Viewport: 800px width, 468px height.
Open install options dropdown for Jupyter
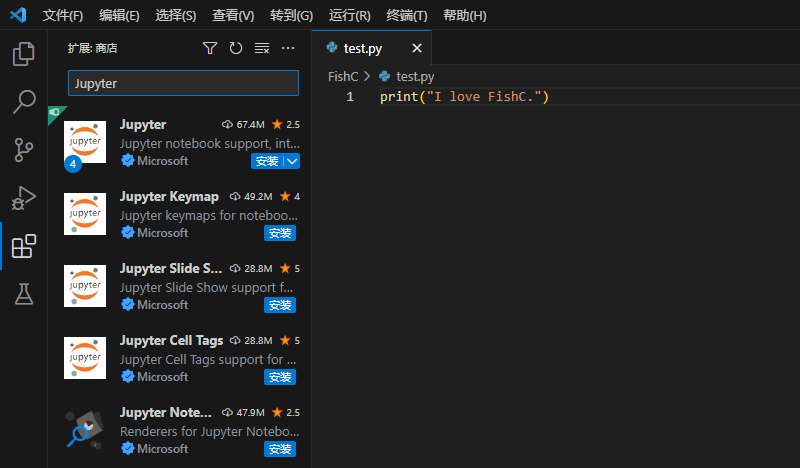tap(292, 161)
